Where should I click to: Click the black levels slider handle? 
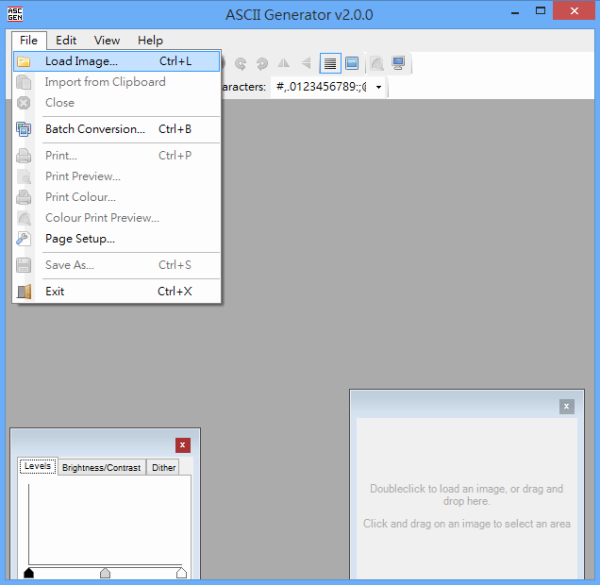pos(29,572)
